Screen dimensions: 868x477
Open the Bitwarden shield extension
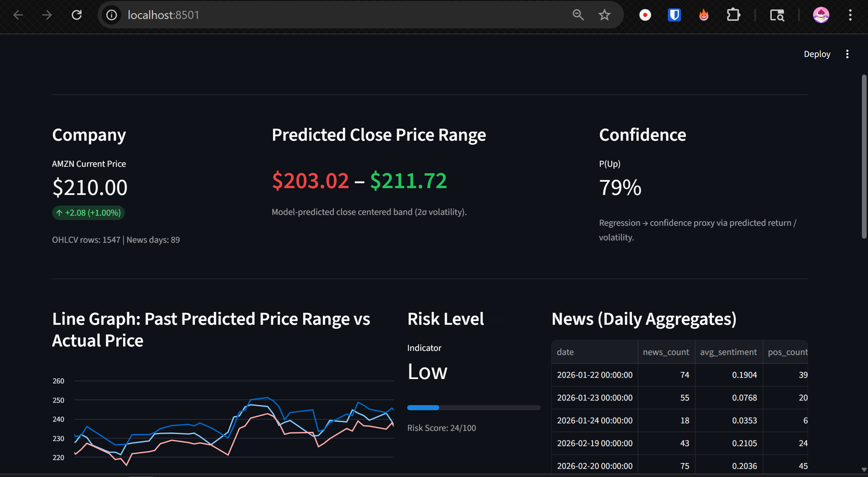click(x=674, y=15)
